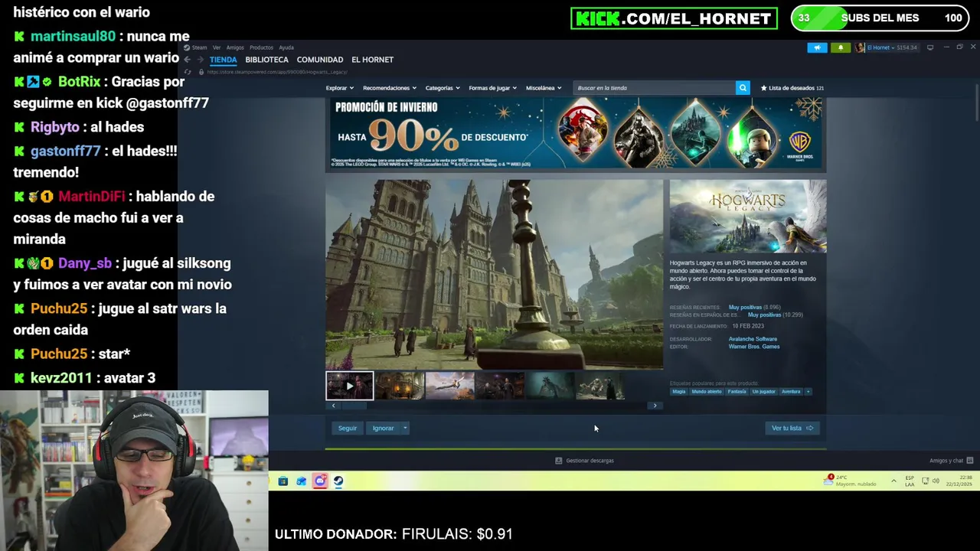This screenshot has width=980, height=551.
Task: Open the green notifications bell
Action: pos(841,47)
